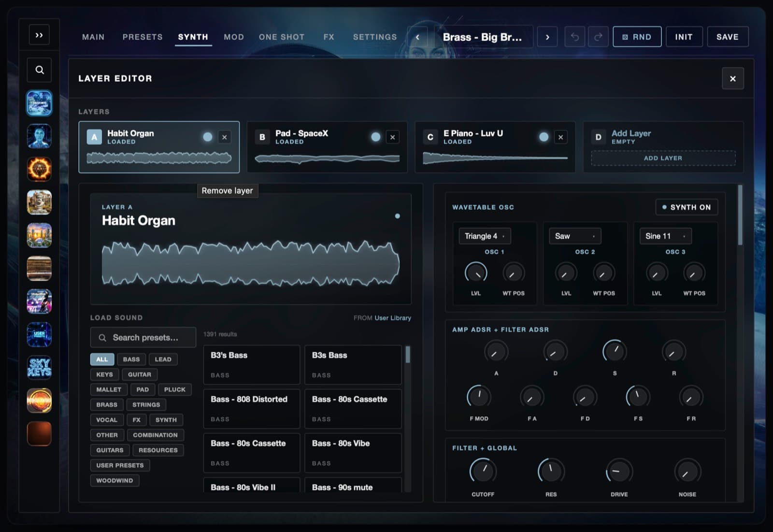
Task: Switch to the MAIN tab
Action: [93, 37]
